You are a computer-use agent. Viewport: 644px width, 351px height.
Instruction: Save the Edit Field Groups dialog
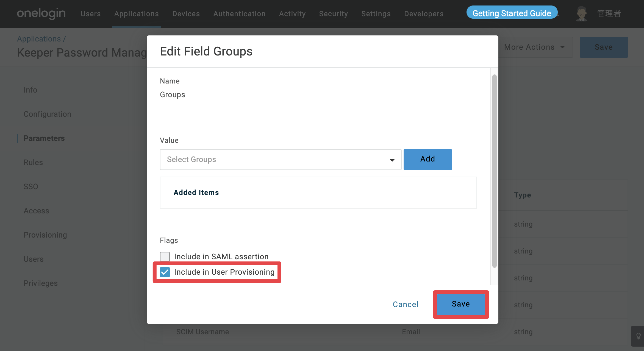(461, 304)
